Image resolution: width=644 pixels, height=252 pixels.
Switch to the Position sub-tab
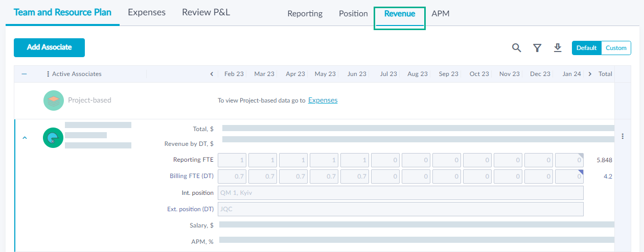coord(353,14)
